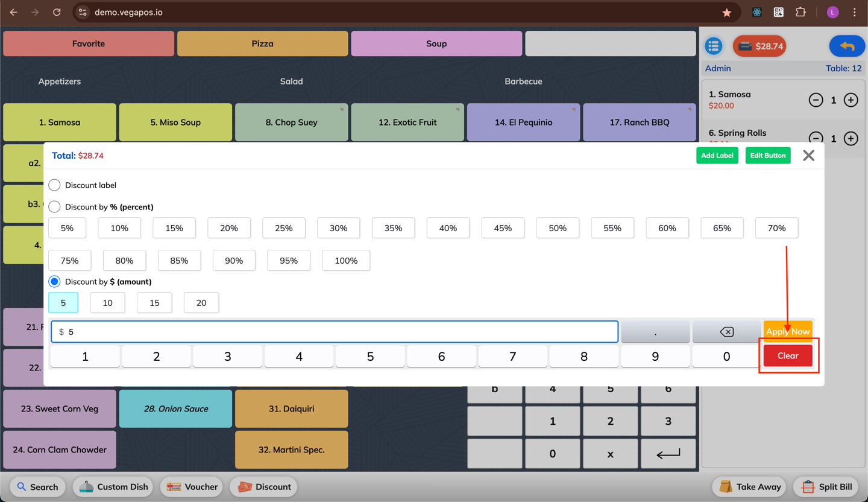Add 8. Chop Suey menu item
This screenshot has width=868, height=502.
291,122
